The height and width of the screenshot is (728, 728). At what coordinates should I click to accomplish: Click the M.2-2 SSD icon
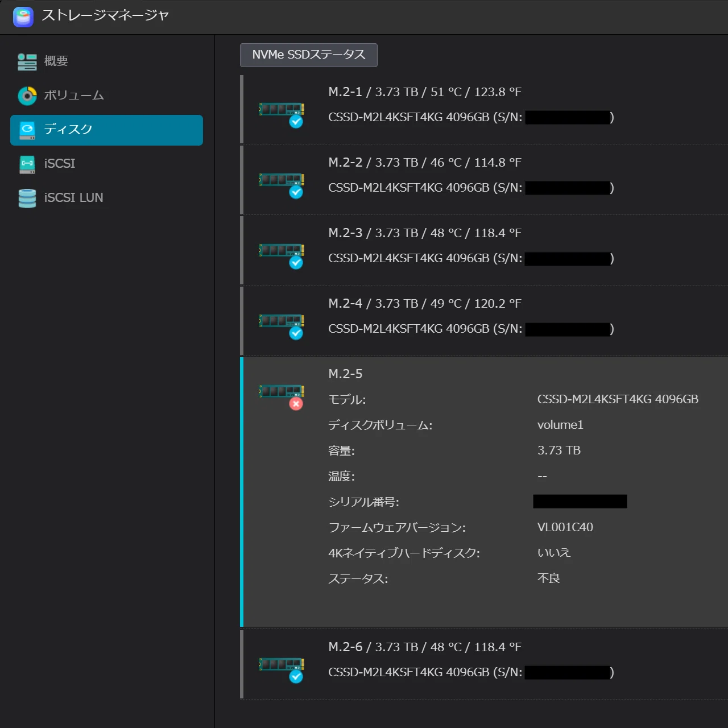tap(282, 184)
